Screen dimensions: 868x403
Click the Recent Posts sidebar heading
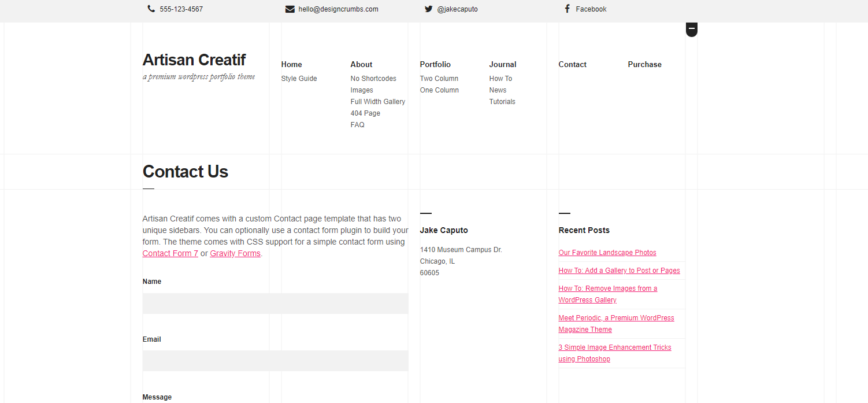click(584, 230)
